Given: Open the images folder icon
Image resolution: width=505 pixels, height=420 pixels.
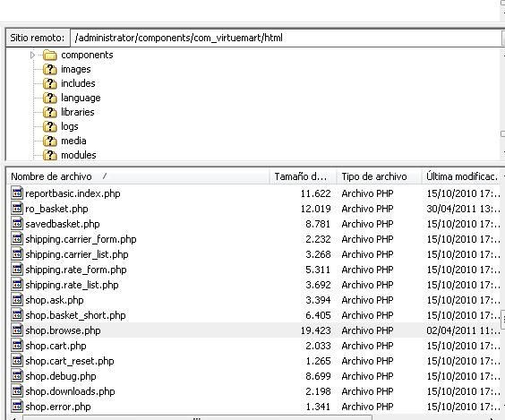Looking at the screenshot, I should tap(50, 69).
